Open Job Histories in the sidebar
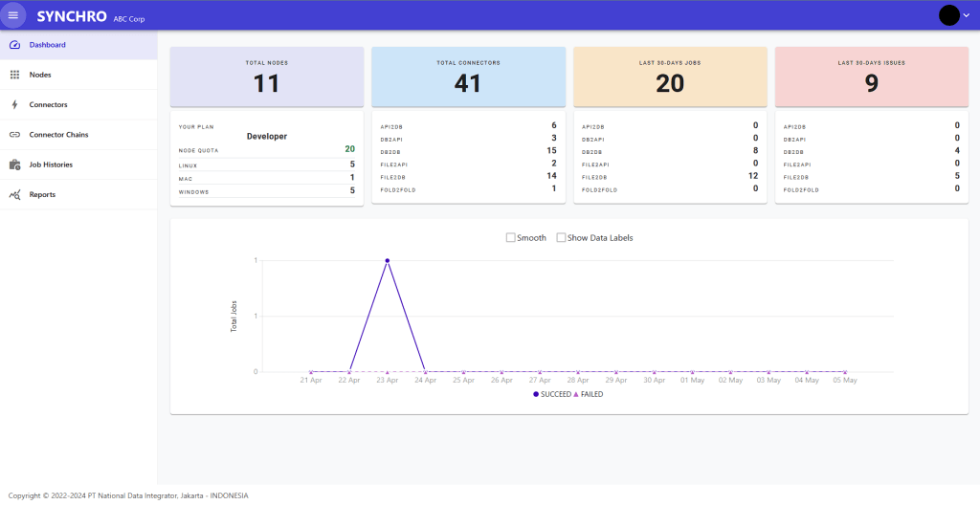980x505 pixels. (x=78, y=165)
